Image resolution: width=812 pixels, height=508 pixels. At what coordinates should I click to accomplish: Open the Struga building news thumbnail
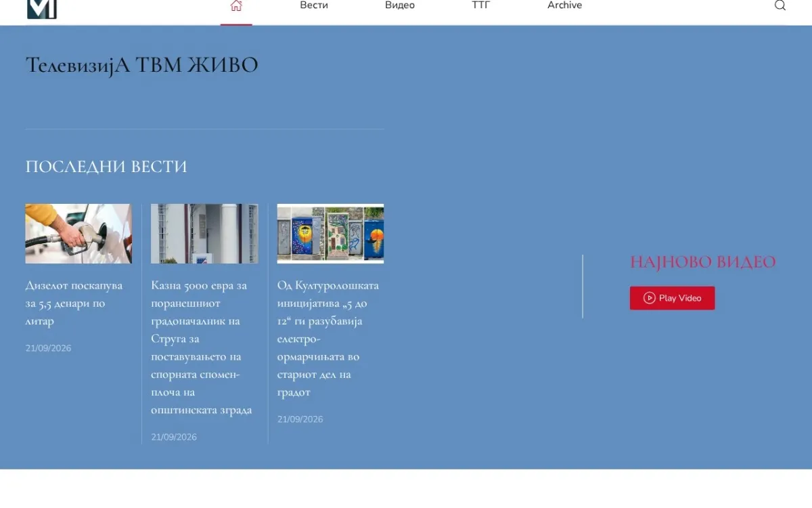[204, 234]
